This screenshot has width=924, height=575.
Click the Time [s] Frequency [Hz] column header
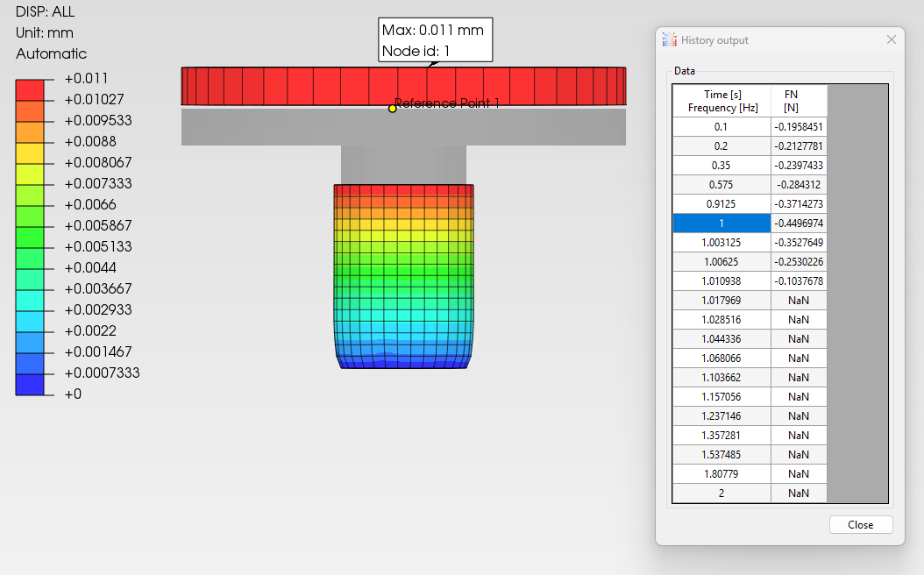tap(721, 101)
